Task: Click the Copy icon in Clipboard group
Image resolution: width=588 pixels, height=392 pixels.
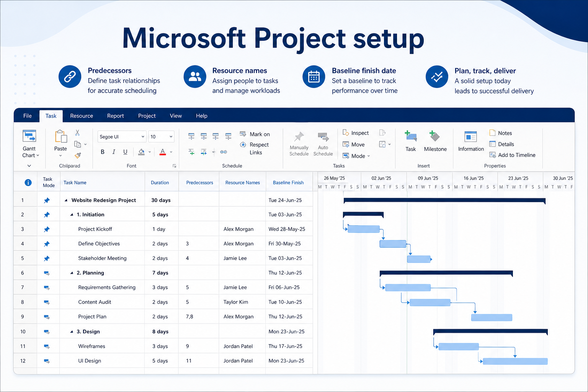Action: point(77,144)
